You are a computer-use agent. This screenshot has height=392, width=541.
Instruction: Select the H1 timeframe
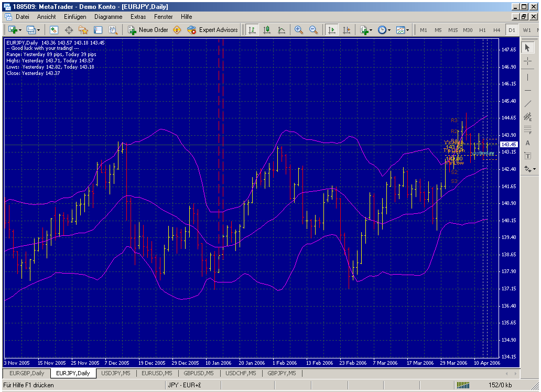[x=482, y=30]
